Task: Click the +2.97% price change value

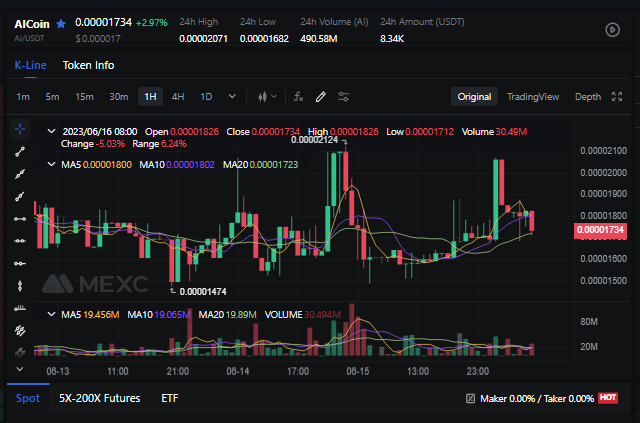Action: 151,23
